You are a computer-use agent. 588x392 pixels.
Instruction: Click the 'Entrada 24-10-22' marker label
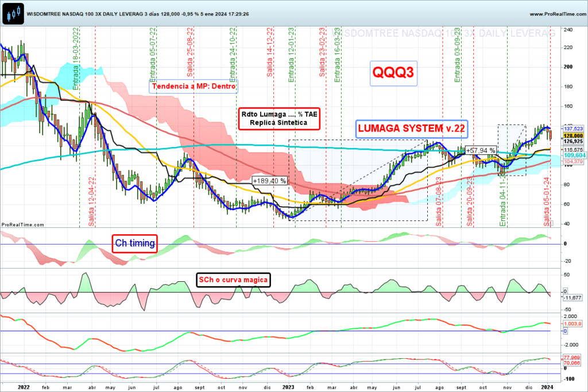pos(233,55)
